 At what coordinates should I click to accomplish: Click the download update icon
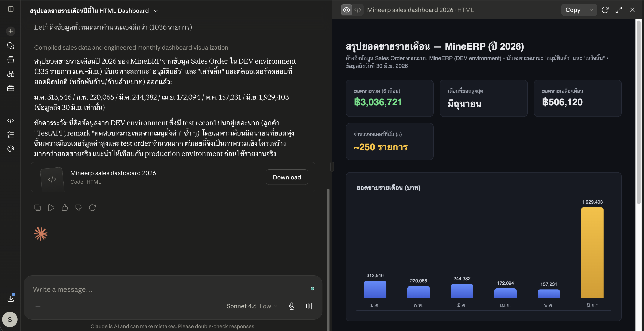10,298
